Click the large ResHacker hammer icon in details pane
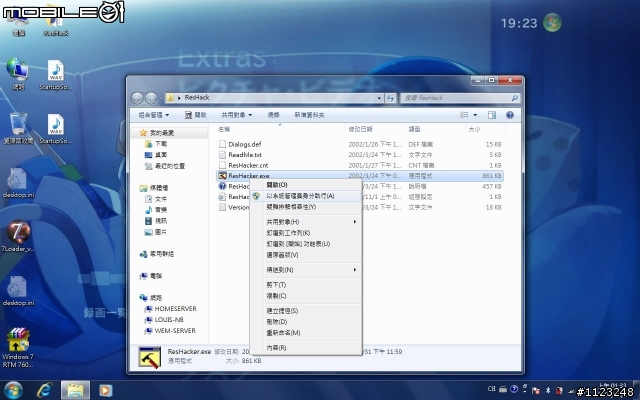640x400 pixels. point(149,357)
